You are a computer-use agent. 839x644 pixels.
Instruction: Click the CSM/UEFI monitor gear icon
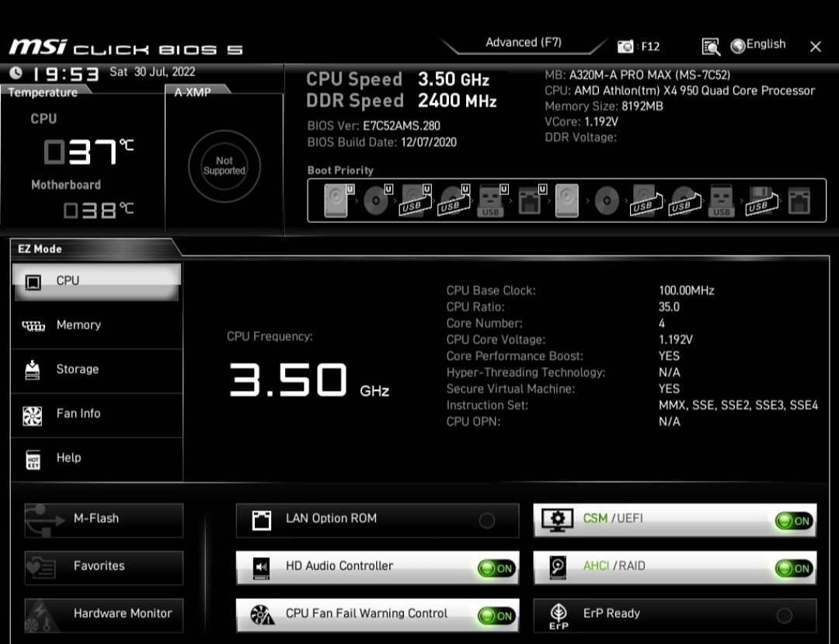tap(557, 520)
